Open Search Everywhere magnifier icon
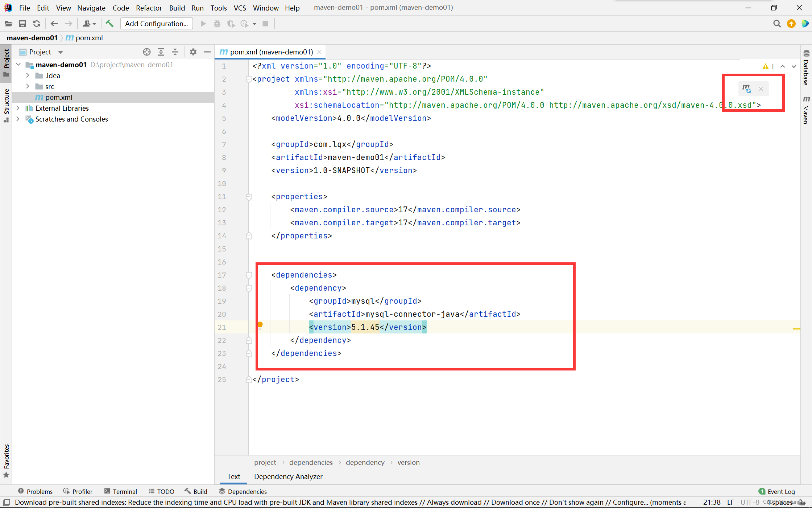The image size is (812, 508). 777,24
